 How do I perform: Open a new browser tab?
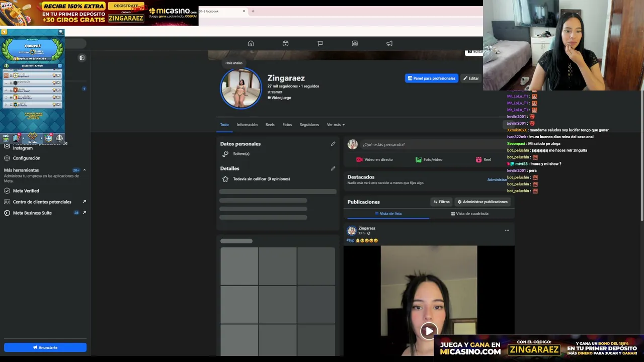253,11
